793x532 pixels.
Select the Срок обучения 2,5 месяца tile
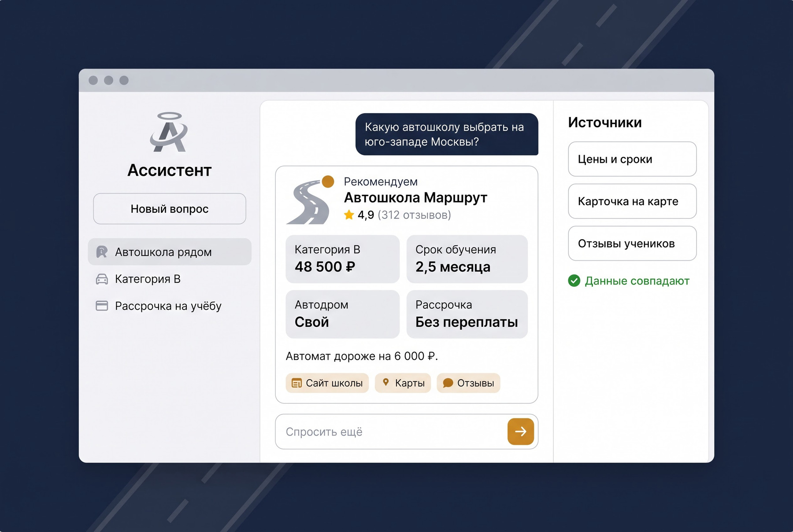click(x=467, y=259)
